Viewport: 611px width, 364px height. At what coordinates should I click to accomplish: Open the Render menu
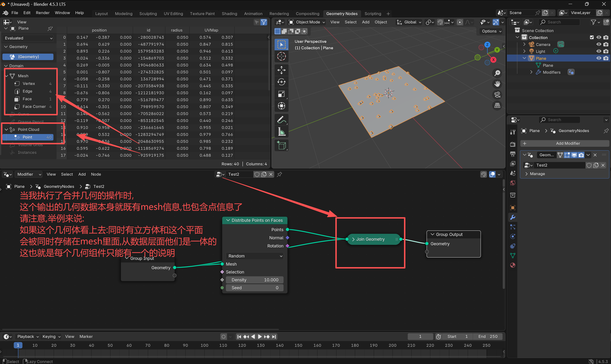(x=42, y=13)
